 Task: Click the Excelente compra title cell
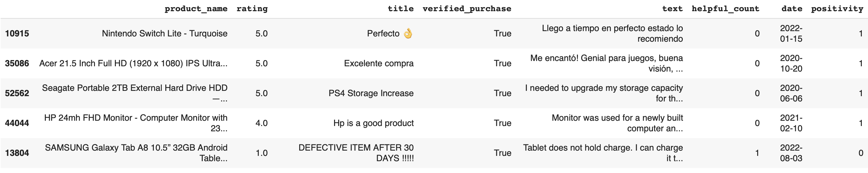click(378, 63)
